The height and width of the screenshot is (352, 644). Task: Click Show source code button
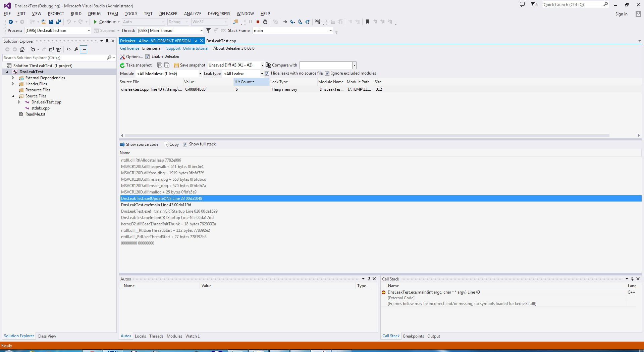tap(139, 144)
